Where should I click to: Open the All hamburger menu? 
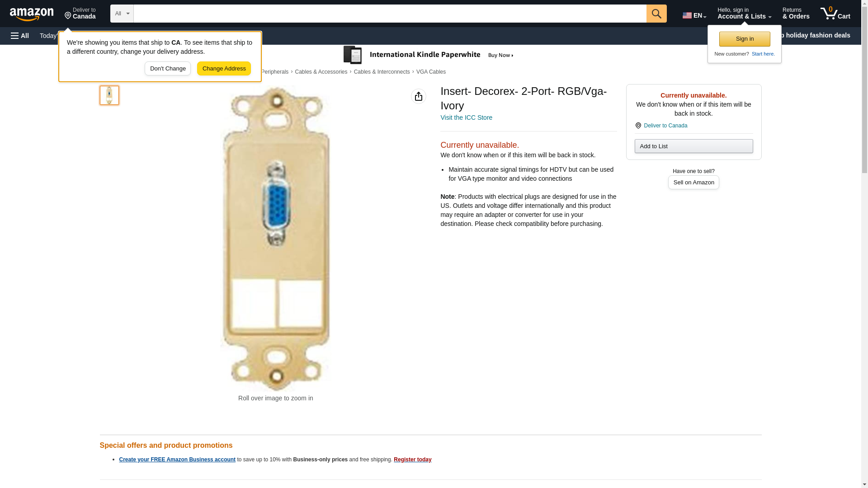[x=20, y=36]
